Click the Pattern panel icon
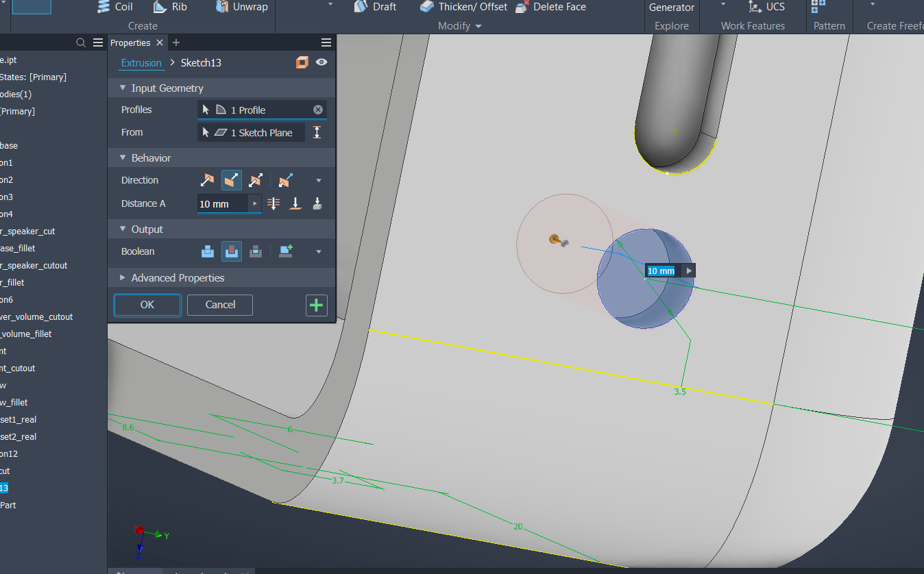924x574 pixels. [x=818, y=7]
